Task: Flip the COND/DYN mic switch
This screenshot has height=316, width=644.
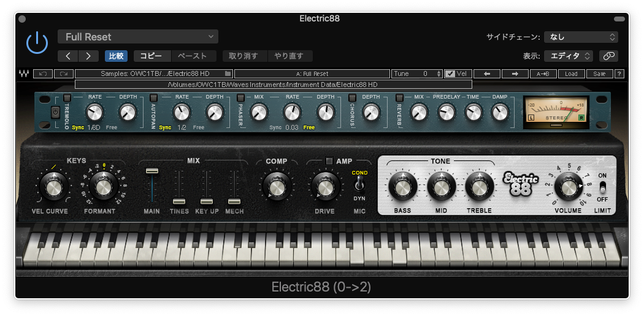Action: click(359, 185)
